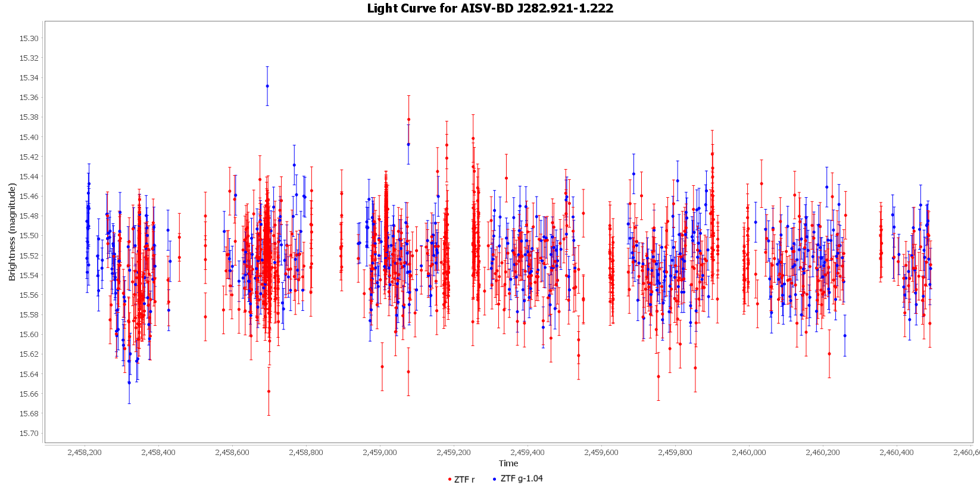980x486 pixels.
Task: Click the y-axis tick label 15.40
Action: 29,138
